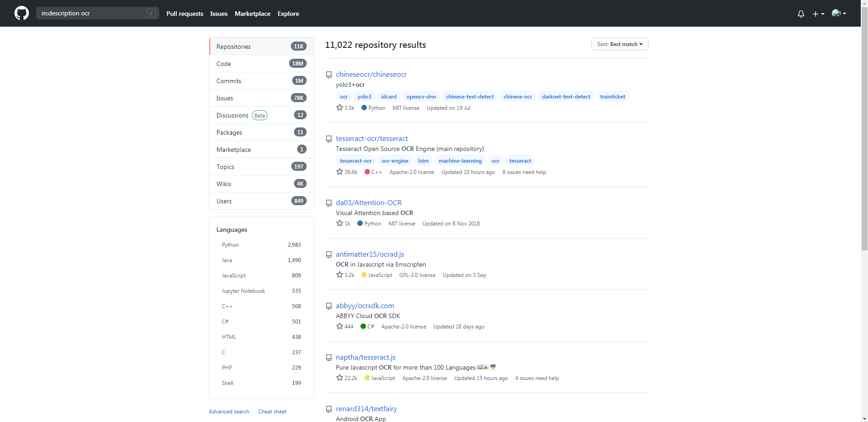Open the Advanced search link
The width and height of the screenshot is (868, 422).
(x=229, y=412)
